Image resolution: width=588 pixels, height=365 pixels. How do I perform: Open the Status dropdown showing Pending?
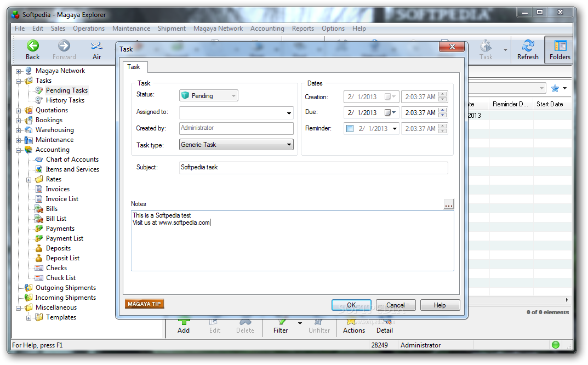[208, 96]
